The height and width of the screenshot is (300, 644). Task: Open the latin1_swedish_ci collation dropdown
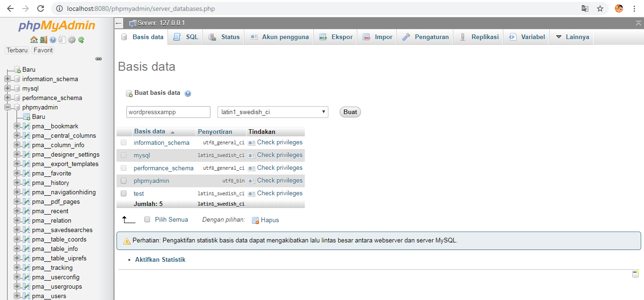(273, 112)
